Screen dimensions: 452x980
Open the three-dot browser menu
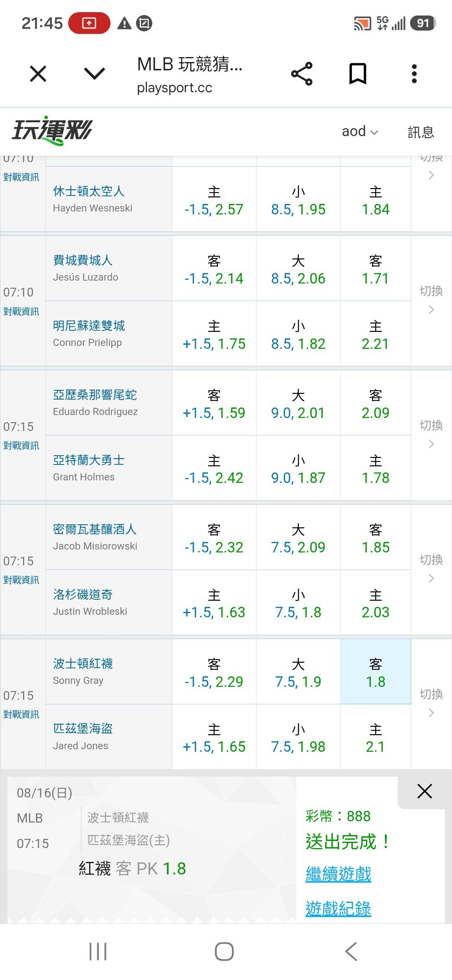pyautogui.click(x=414, y=74)
